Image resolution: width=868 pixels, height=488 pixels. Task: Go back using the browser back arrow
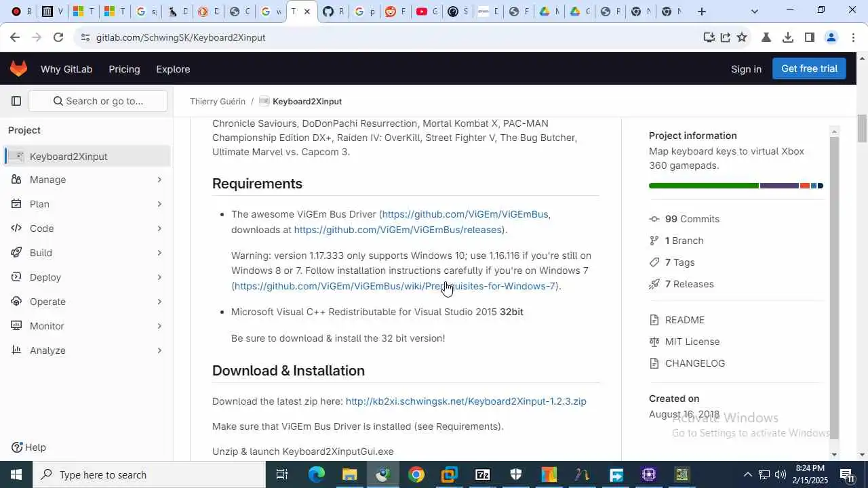tap(15, 37)
